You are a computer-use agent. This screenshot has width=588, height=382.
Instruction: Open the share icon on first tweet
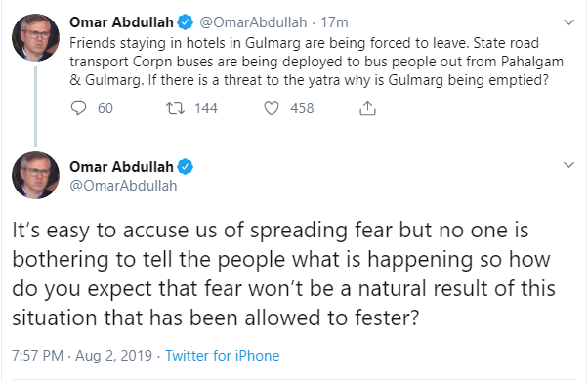pyautogui.click(x=367, y=108)
